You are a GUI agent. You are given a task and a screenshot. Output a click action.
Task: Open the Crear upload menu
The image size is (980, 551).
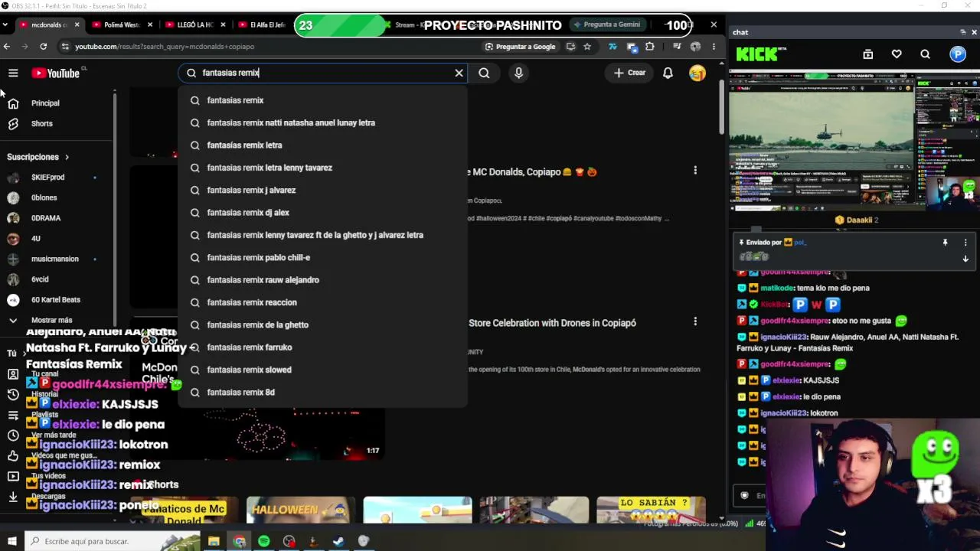[x=629, y=73]
